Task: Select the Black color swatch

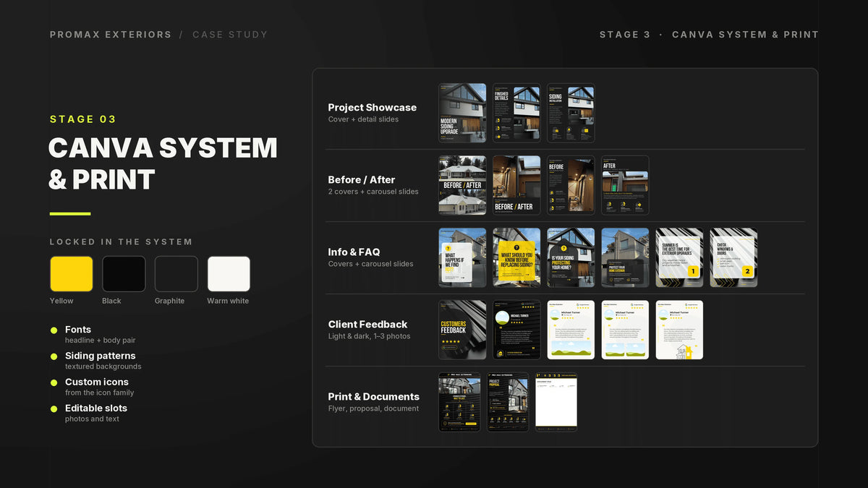Action: click(x=124, y=274)
